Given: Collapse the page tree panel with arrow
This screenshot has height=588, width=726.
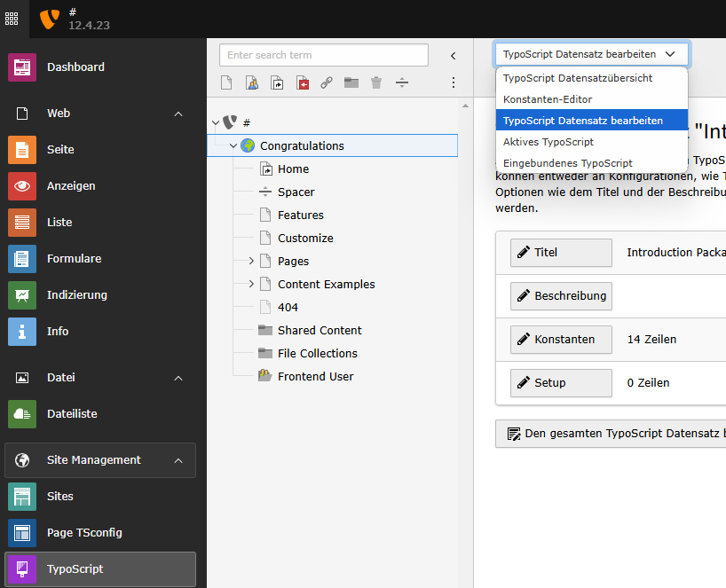Looking at the screenshot, I should [x=454, y=56].
